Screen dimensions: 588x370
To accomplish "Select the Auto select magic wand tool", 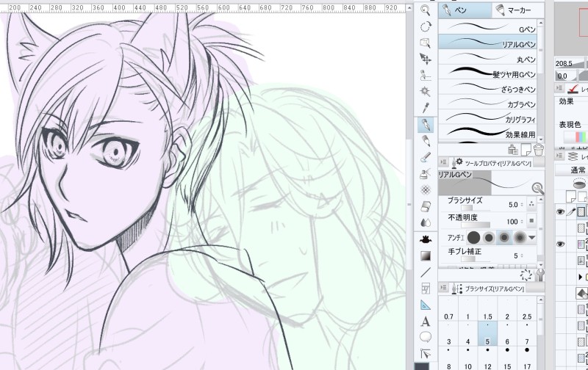I will pyautogui.click(x=426, y=91).
